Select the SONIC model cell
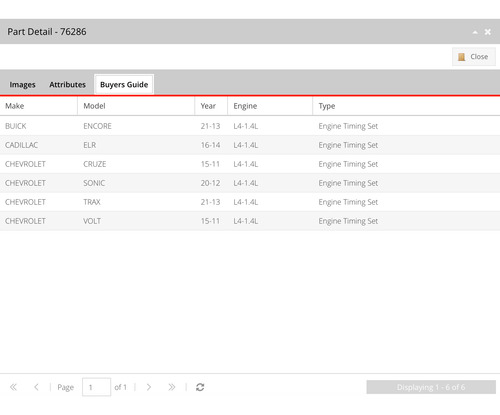 (94, 183)
